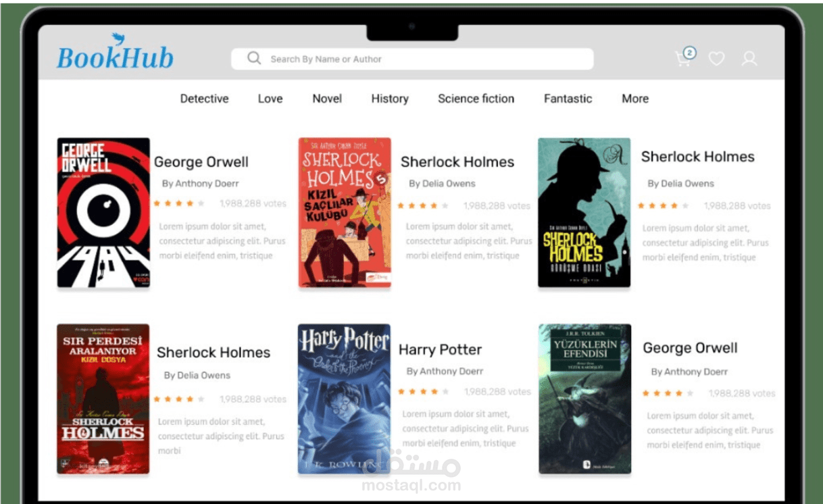Open the 1984 George Orwell book cover
823x504 pixels.
[x=103, y=213]
